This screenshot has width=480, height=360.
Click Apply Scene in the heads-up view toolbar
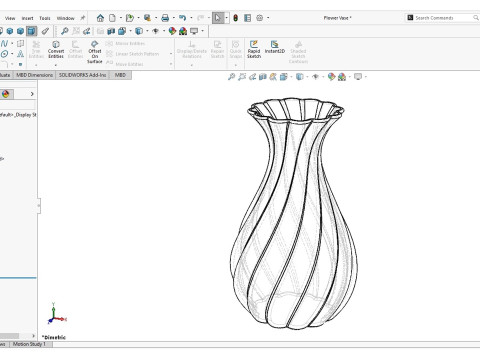[342, 77]
